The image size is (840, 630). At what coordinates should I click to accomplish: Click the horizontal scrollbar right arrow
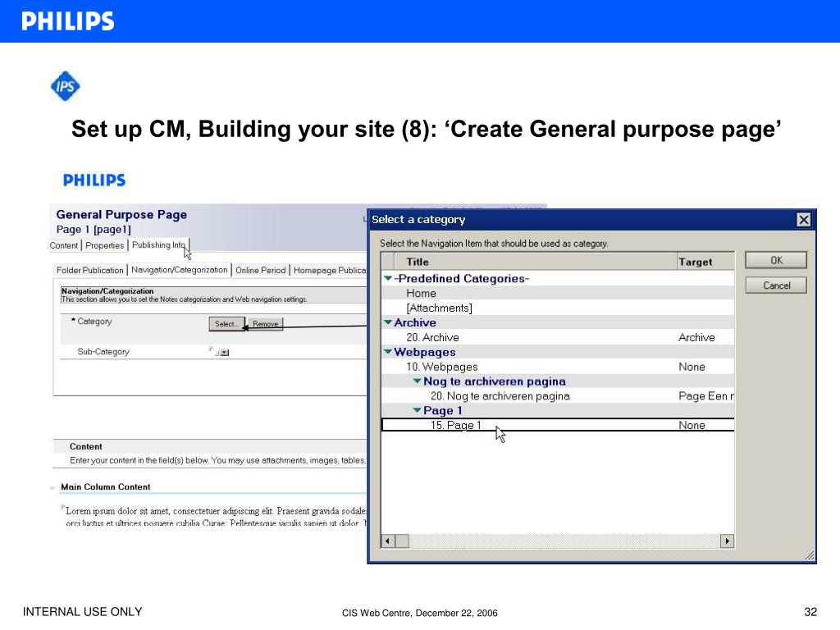click(x=727, y=541)
